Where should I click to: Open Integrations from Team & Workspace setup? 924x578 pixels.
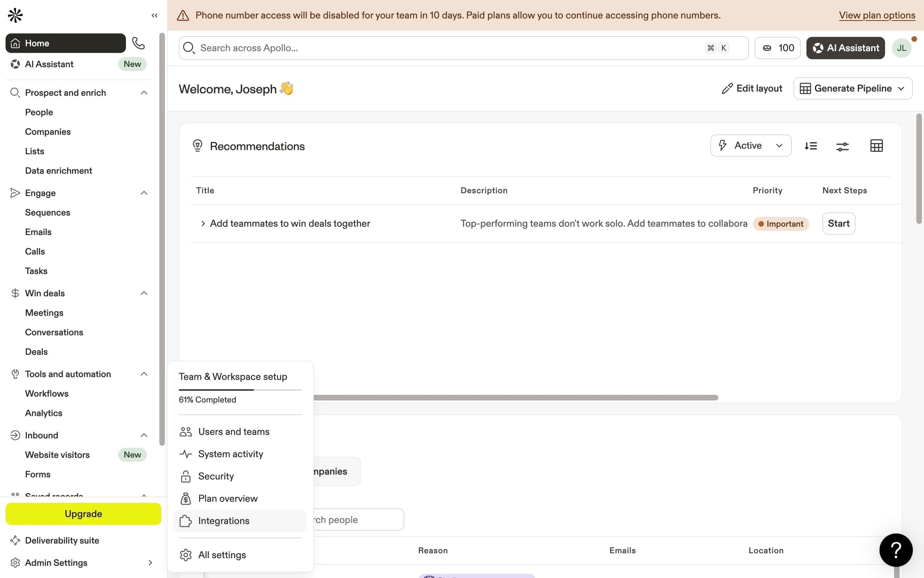point(224,521)
